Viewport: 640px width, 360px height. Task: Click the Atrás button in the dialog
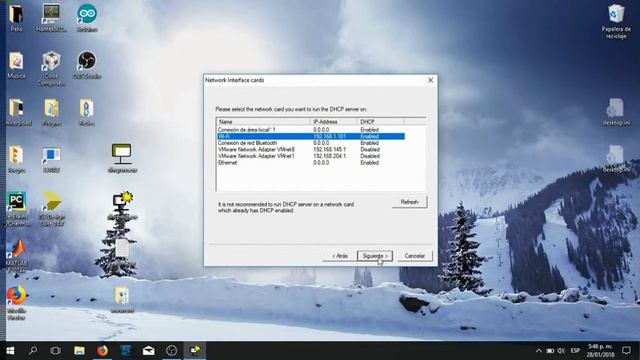point(340,256)
